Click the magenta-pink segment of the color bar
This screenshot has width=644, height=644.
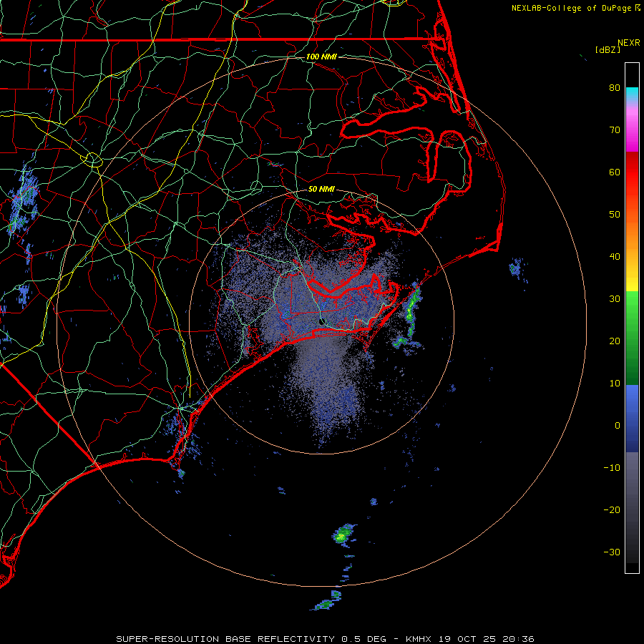click(632, 128)
